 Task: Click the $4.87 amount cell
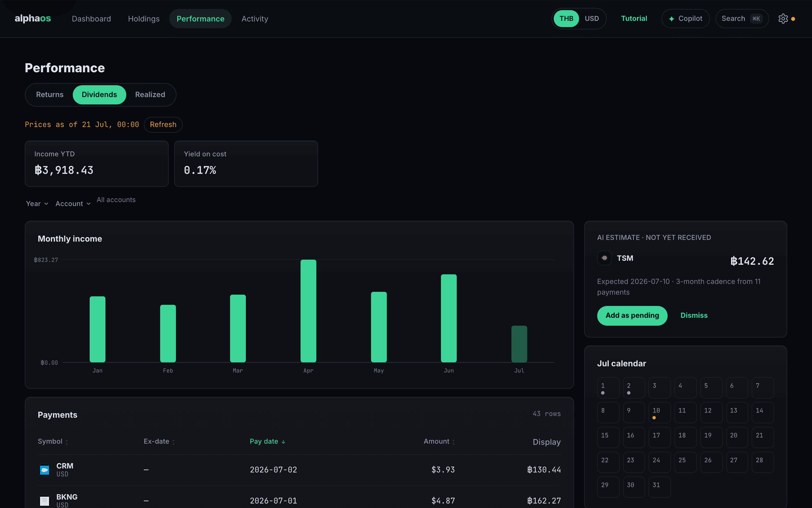443,501
